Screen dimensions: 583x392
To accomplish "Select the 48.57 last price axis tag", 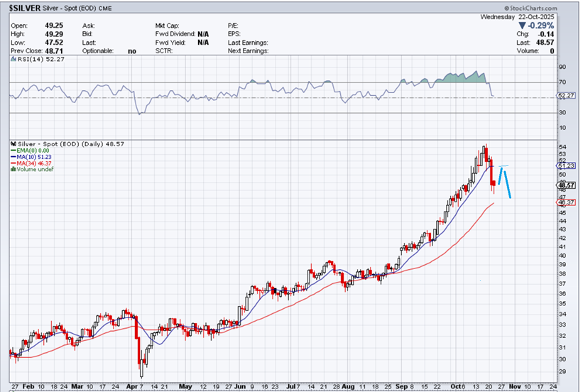I will (x=566, y=185).
